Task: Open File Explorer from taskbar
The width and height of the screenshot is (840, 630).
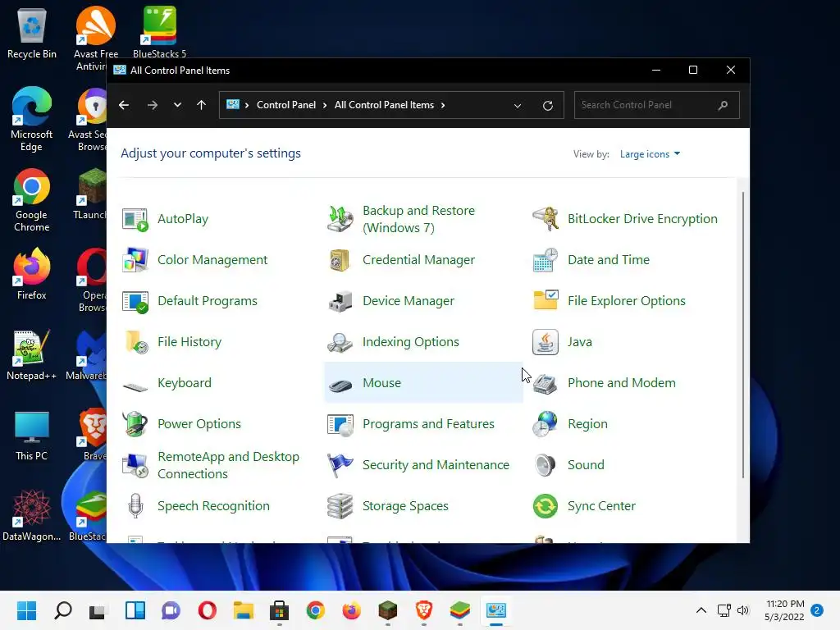Action: point(243,610)
